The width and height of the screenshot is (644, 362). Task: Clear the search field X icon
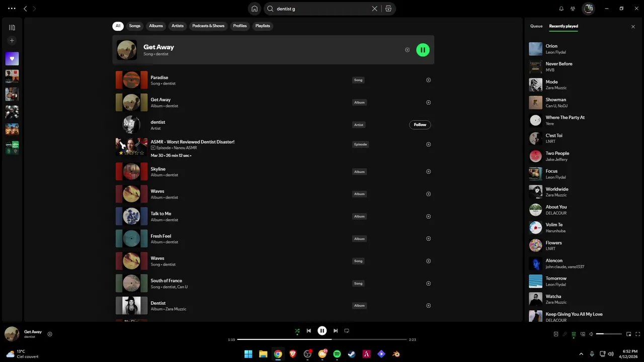374,9
